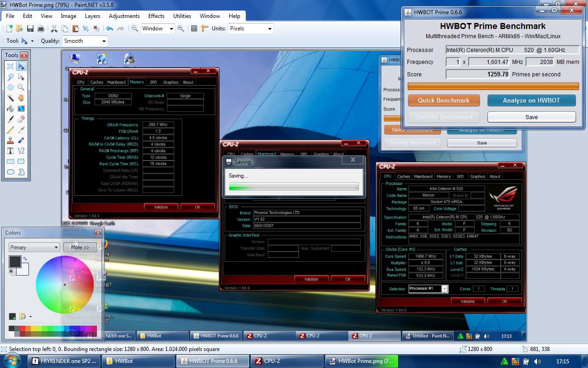Select the Rectangle shape tool
588x368 pixels.
point(10,161)
